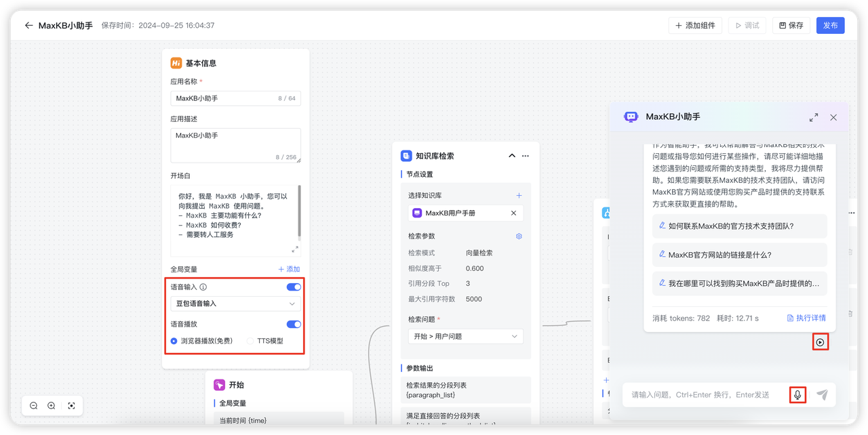The height and width of the screenshot is (435, 868).
Task: Select the TTS模型 radio option
Action: [265, 341]
